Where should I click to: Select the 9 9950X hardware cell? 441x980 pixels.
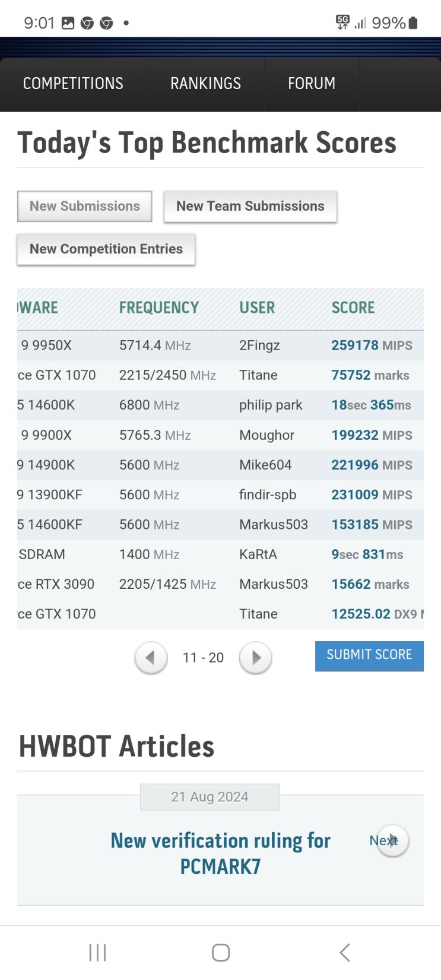[x=46, y=345]
